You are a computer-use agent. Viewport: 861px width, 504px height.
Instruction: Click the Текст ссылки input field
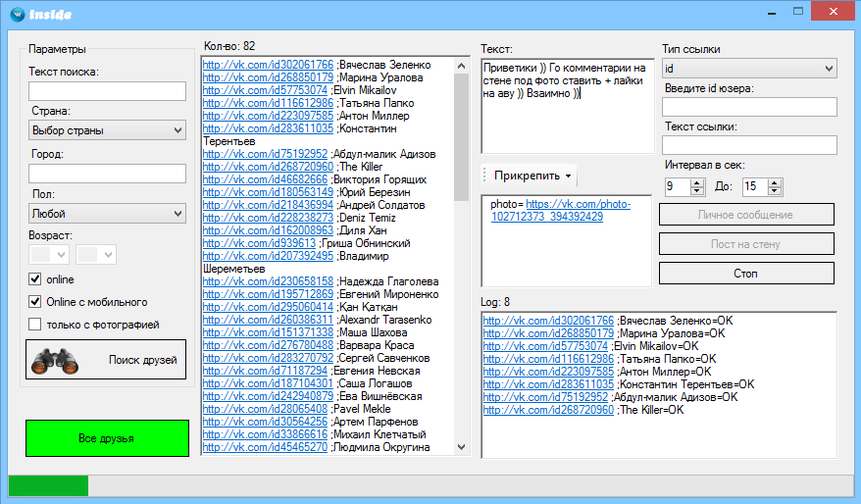749,145
